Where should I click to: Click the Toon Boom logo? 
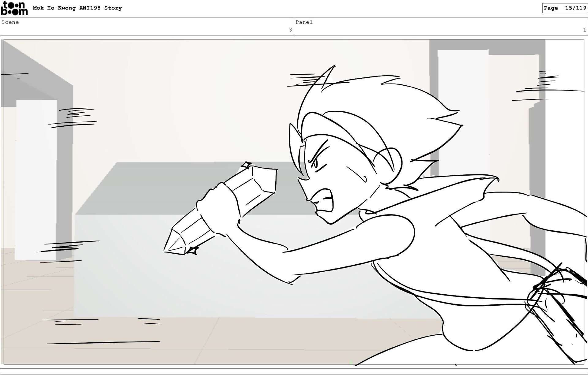(x=14, y=8)
